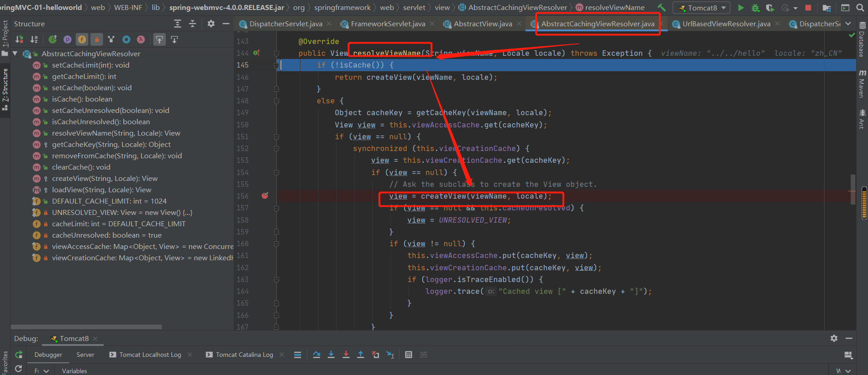
Task: Run Tomcat8 with the green play button
Action: [x=741, y=8]
